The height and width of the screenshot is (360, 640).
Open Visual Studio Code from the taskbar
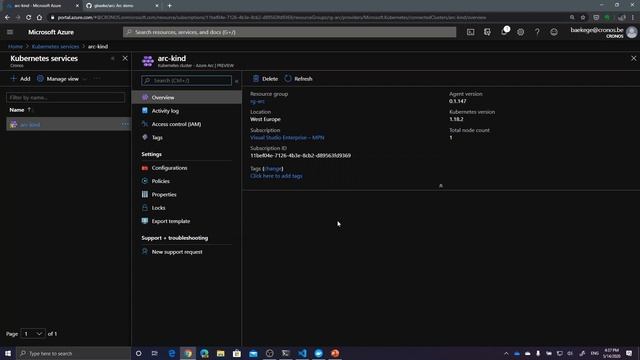[302, 353]
